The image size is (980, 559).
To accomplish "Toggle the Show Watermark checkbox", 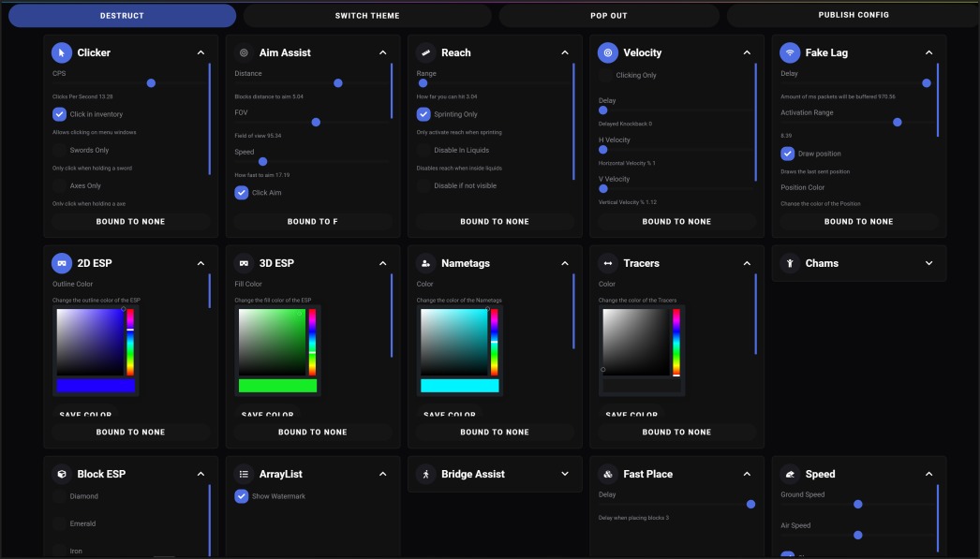I will coord(242,496).
